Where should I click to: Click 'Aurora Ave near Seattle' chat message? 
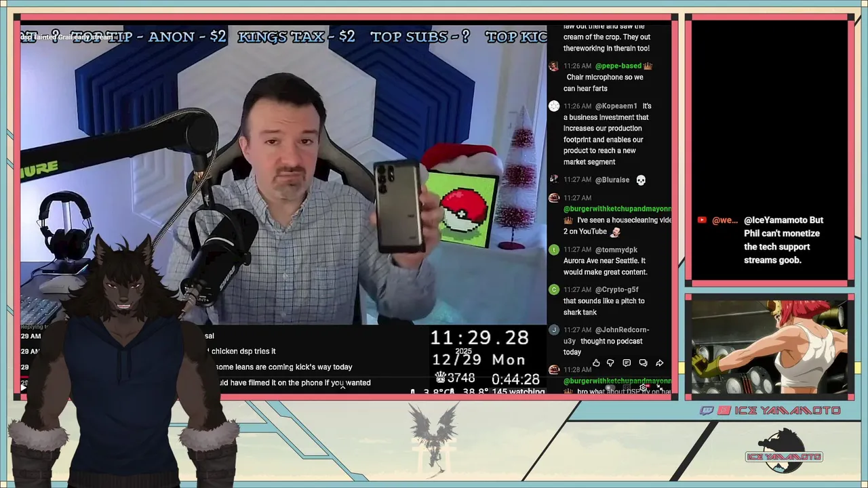pos(605,266)
